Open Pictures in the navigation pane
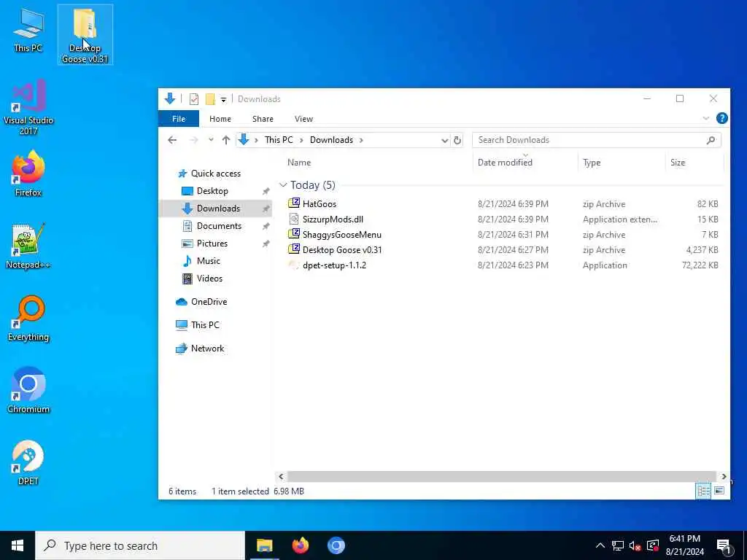Screen dimensions: 747x560 point(212,244)
